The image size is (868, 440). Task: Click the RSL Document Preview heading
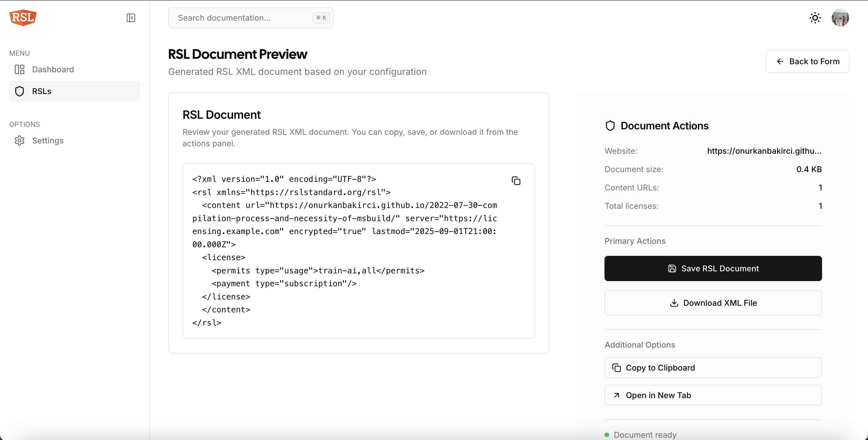click(238, 54)
